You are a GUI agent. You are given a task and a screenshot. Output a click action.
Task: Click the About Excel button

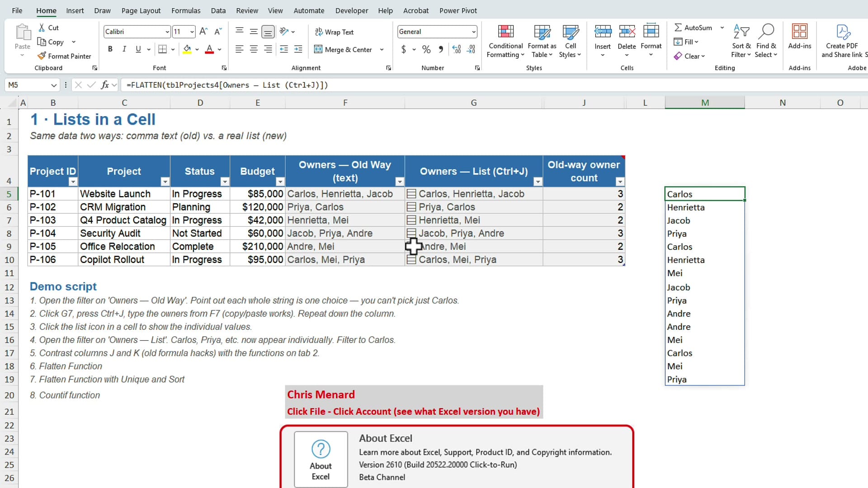[x=321, y=459]
